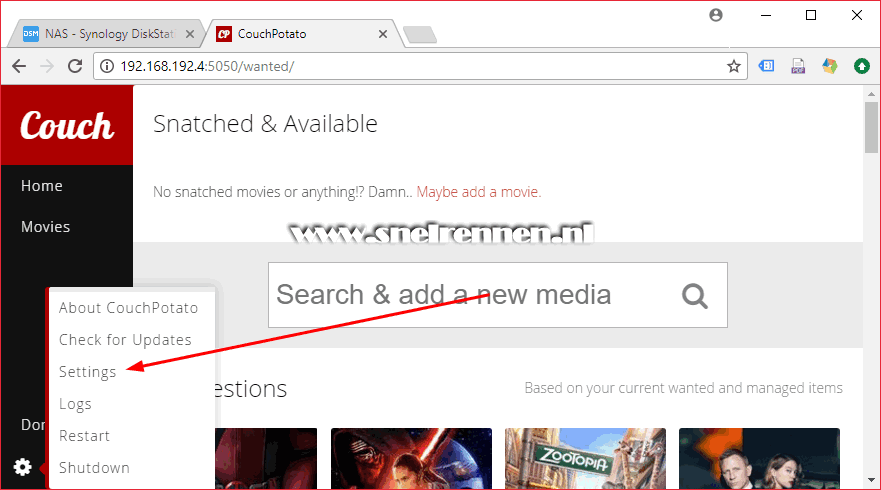Open the PDF extension icon
The width and height of the screenshot is (881, 490).
(798, 66)
